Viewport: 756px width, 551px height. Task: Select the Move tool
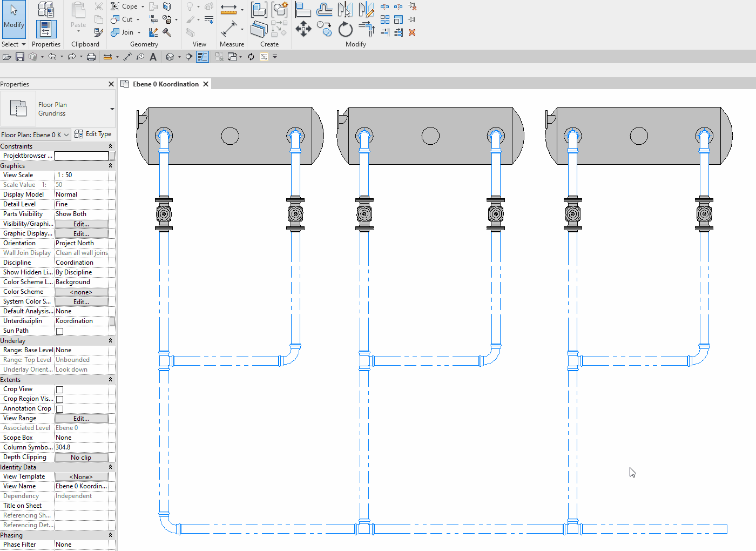click(303, 29)
